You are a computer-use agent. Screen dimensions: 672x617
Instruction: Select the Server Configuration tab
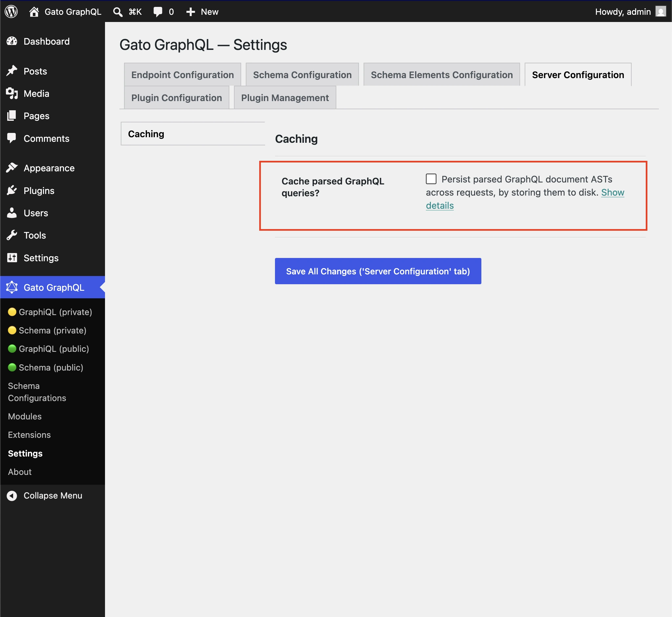coord(578,74)
